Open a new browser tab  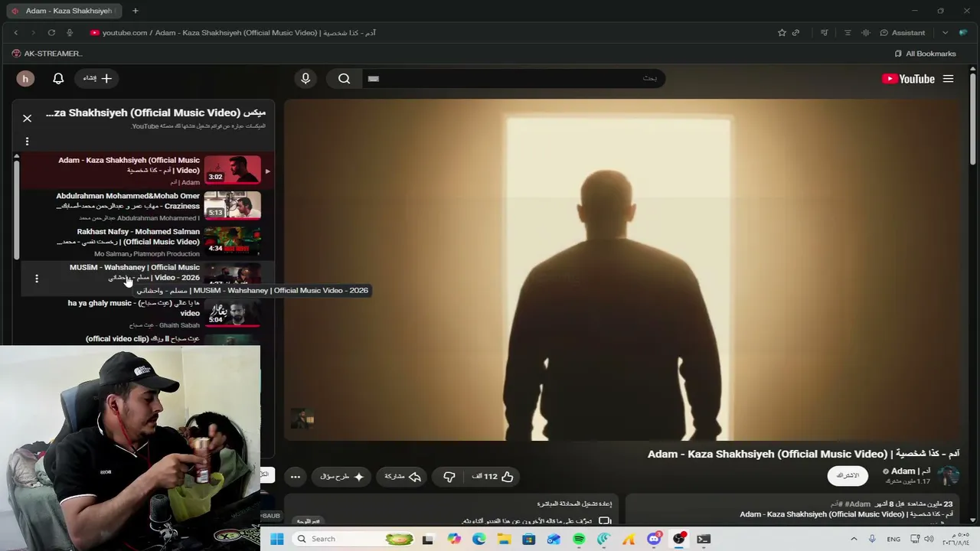click(x=135, y=11)
